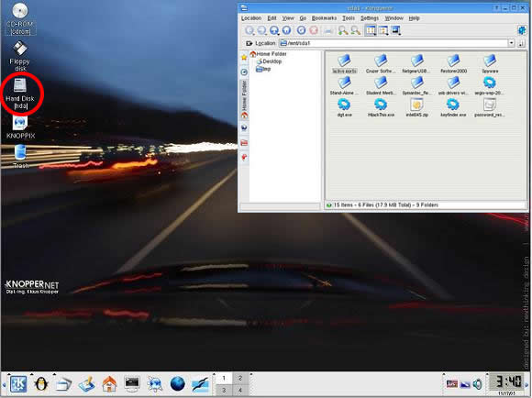The image size is (532, 398).
Task: Select the Stand-Alone... folder
Action: tap(344, 85)
